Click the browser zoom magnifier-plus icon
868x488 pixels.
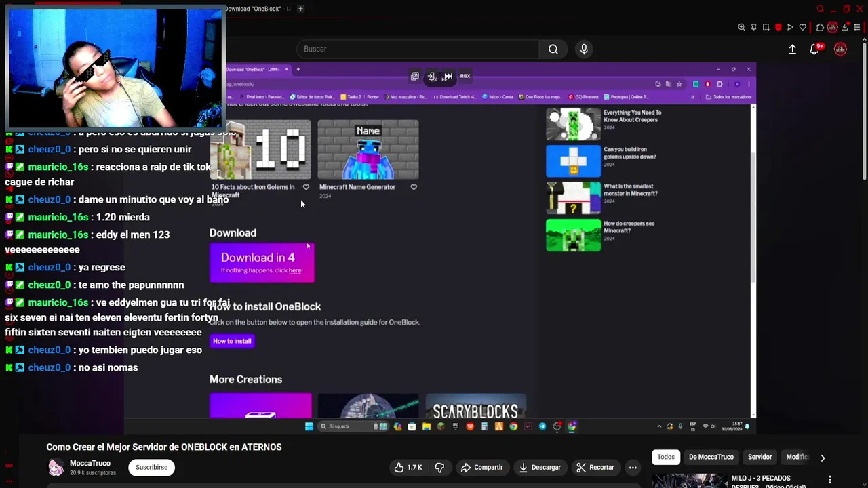(741, 27)
